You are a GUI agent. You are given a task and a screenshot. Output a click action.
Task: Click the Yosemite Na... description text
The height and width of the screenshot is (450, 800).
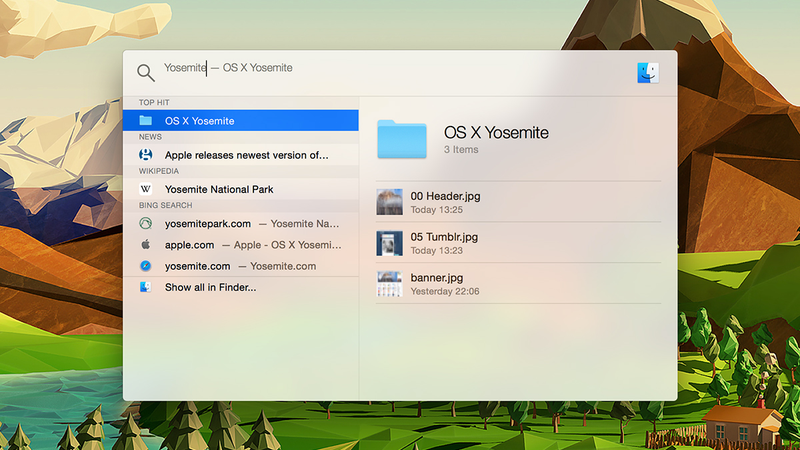[x=305, y=223]
